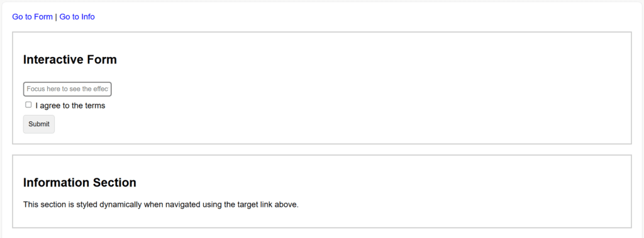Click the 'I agree to the terms' label text
Image resolution: width=644 pixels, height=238 pixels.
click(70, 106)
